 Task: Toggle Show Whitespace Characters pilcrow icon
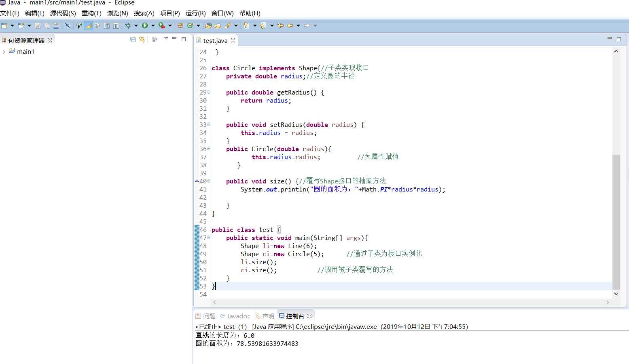tap(116, 25)
